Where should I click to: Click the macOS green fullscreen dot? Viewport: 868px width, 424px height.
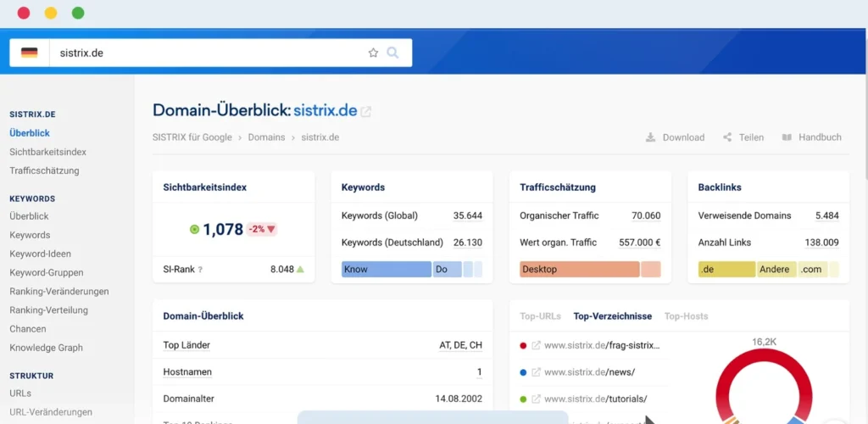click(78, 13)
